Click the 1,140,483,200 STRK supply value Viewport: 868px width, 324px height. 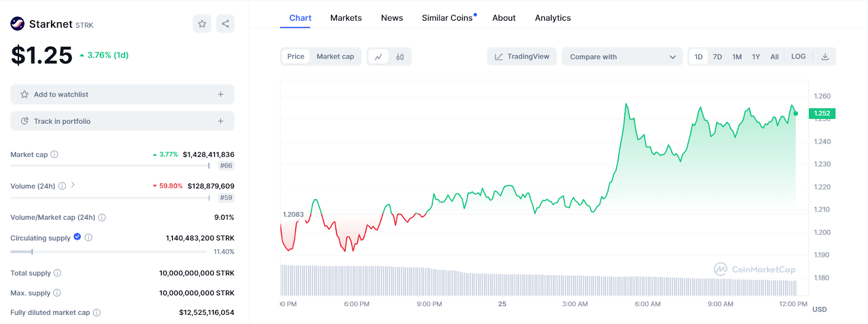coord(200,238)
